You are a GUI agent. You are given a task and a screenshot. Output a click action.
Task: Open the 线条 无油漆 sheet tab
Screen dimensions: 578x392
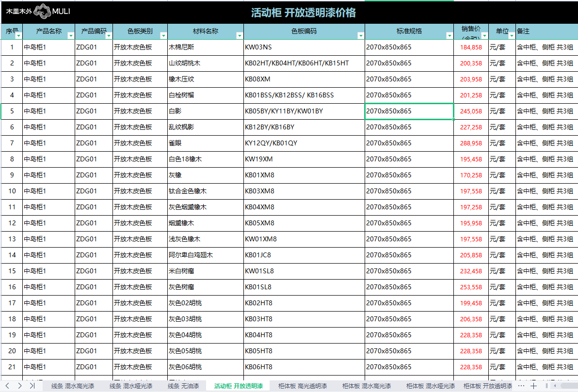[x=183, y=386]
